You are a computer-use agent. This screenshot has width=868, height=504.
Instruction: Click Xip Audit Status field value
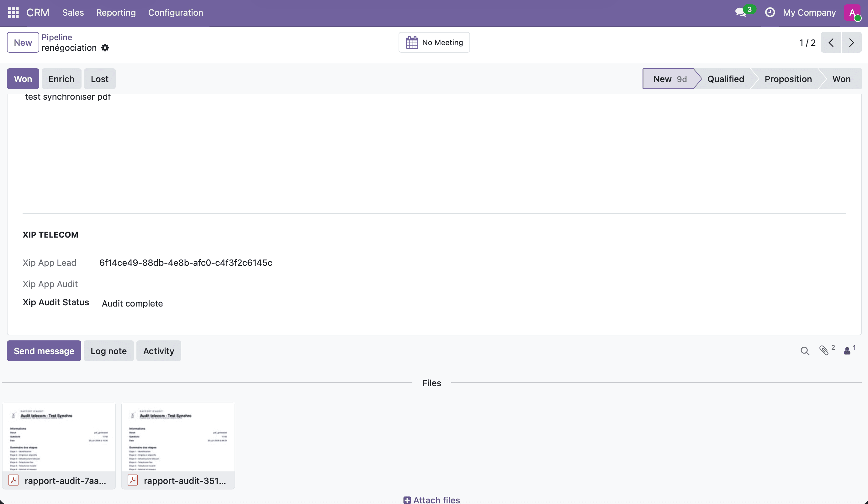(x=132, y=303)
